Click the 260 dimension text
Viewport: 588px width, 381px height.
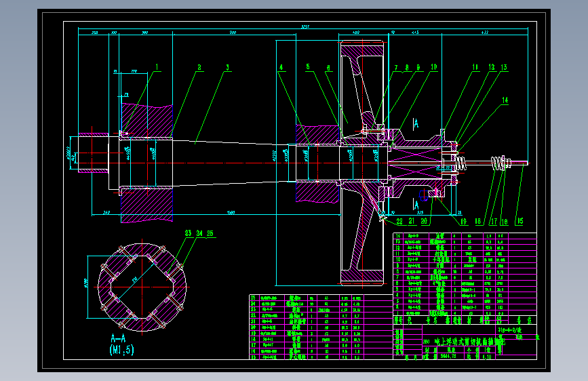(106, 213)
